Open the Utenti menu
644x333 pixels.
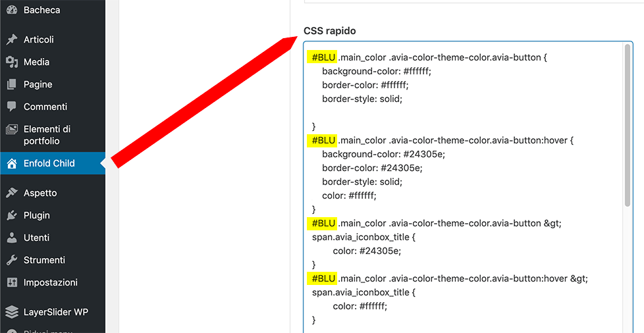[x=53, y=238]
